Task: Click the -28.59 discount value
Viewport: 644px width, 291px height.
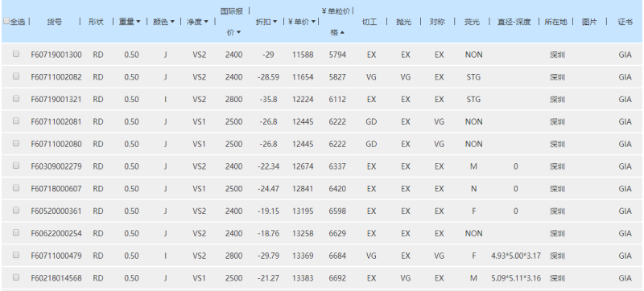Action: [269, 77]
